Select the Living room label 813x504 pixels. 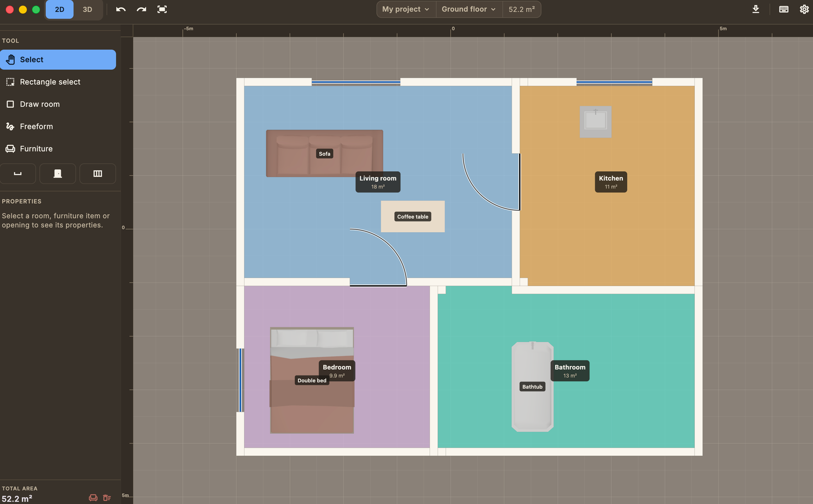point(378,182)
